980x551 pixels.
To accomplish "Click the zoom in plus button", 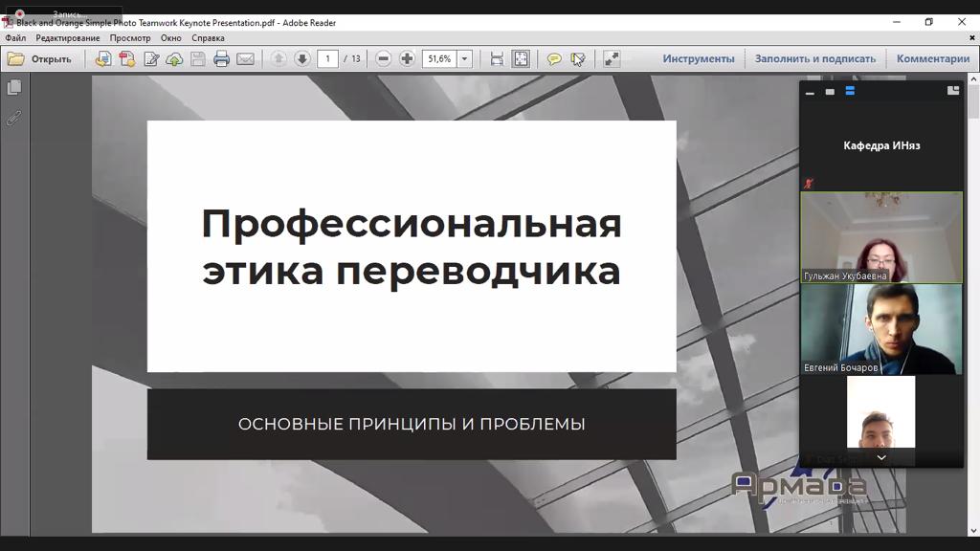I will click(407, 58).
